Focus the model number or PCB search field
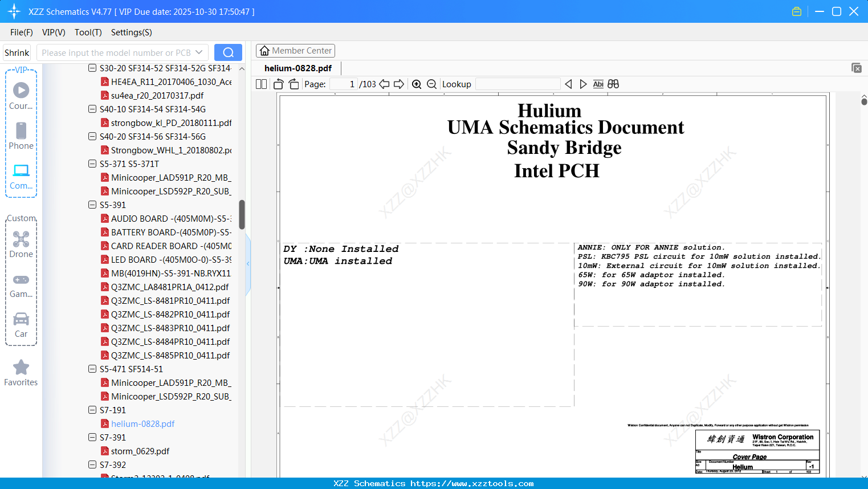The width and height of the screenshot is (868, 489). click(122, 52)
